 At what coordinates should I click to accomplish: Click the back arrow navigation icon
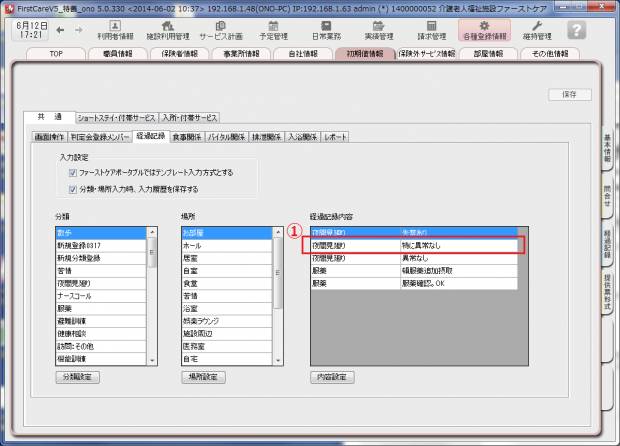[60, 30]
